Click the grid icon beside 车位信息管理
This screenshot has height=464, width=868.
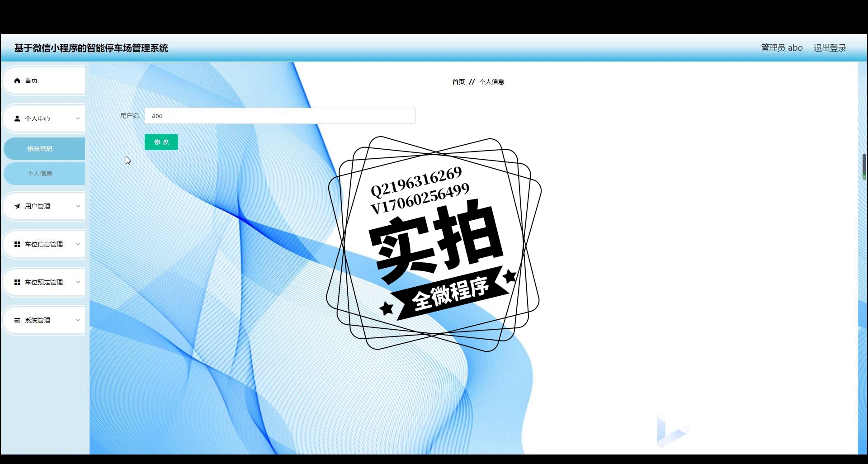point(17,244)
